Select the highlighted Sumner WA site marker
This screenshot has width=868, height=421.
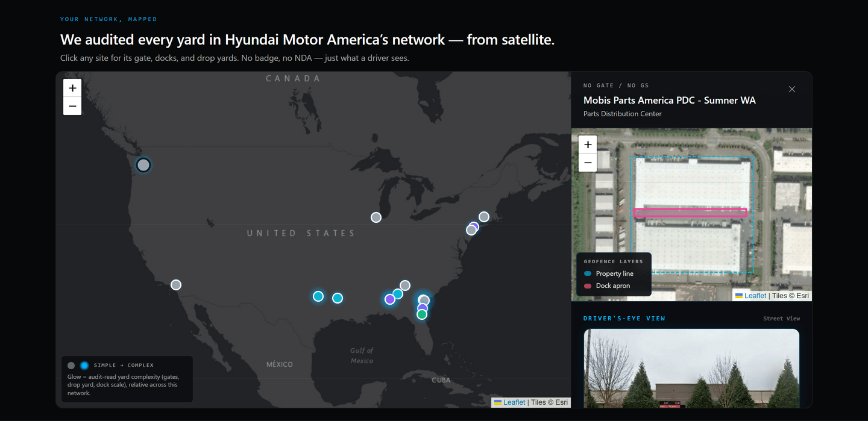point(143,164)
